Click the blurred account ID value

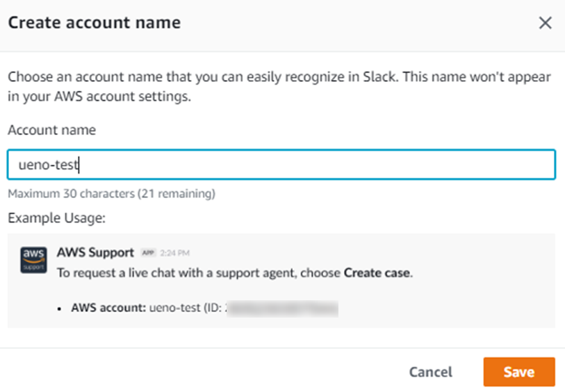282,309
